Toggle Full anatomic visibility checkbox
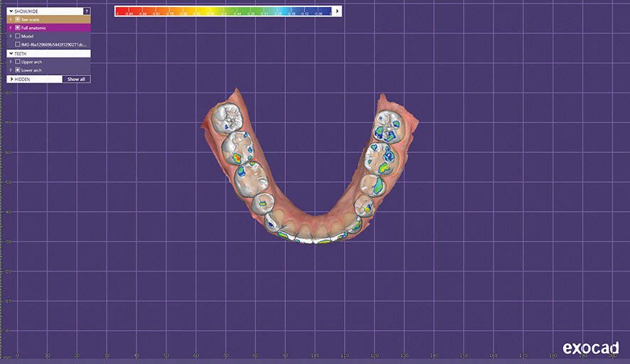 18,28
